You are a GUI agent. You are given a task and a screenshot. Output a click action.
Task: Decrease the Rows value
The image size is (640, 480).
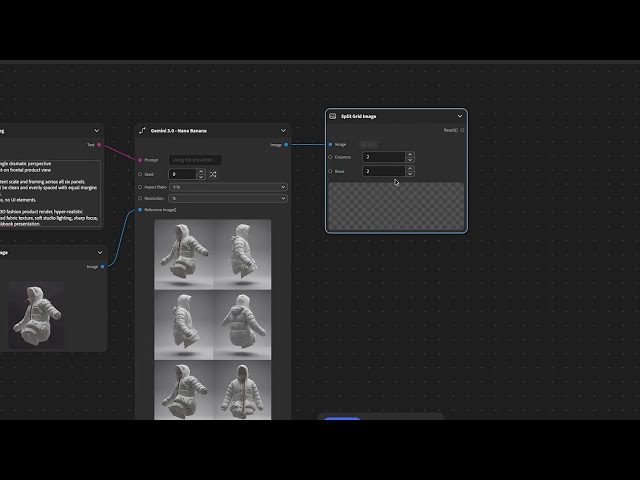tap(410, 174)
